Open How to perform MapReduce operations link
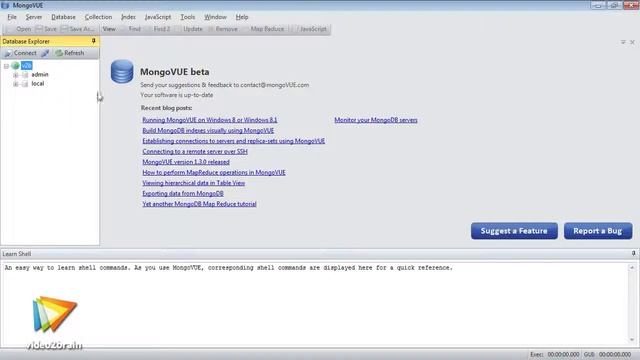Image resolution: width=640 pixels, height=360 pixels. [214, 173]
